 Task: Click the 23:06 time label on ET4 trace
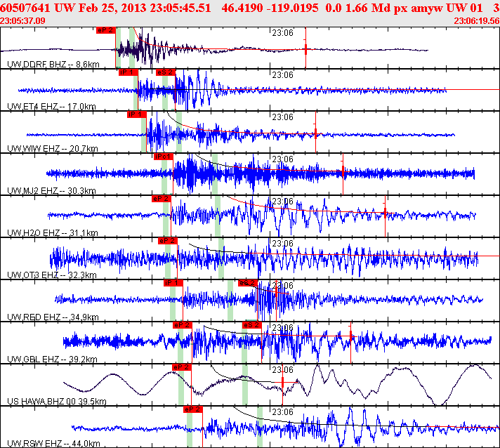pos(282,75)
